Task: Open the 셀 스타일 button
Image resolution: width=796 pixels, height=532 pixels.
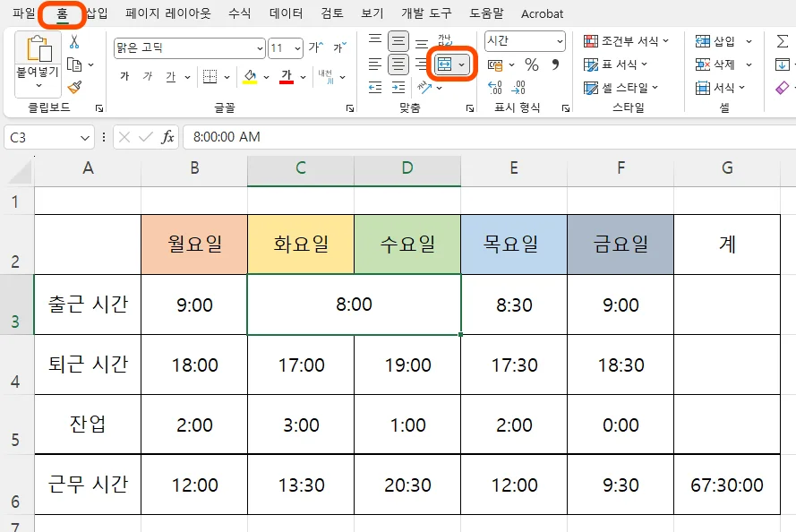Action: click(x=621, y=88)
